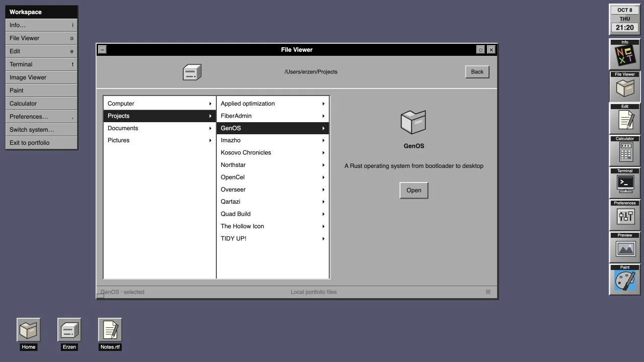Select Exit to portfolio menu item
Screen dimensions: 644x362
42,143
